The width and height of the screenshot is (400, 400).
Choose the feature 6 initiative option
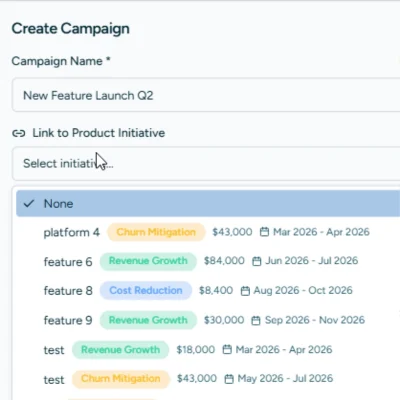208,261
